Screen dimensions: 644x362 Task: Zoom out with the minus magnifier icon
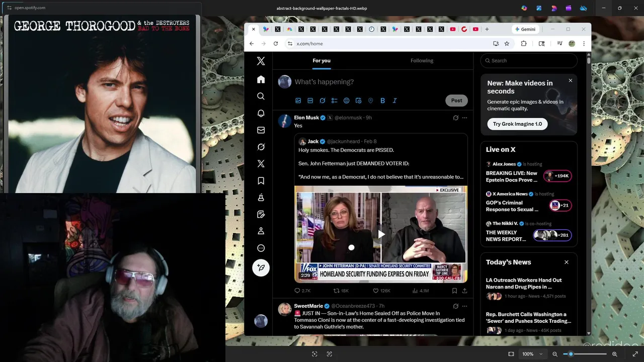click(x=555, y=354)
